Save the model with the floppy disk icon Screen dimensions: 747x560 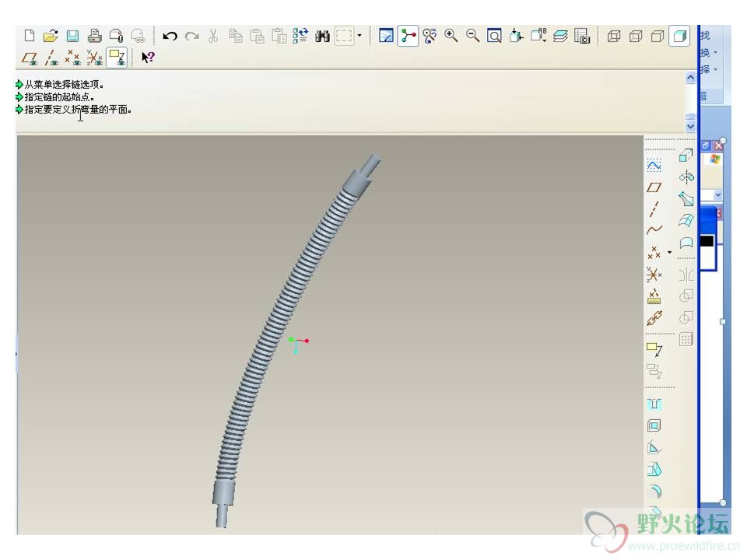pos(72,37)
